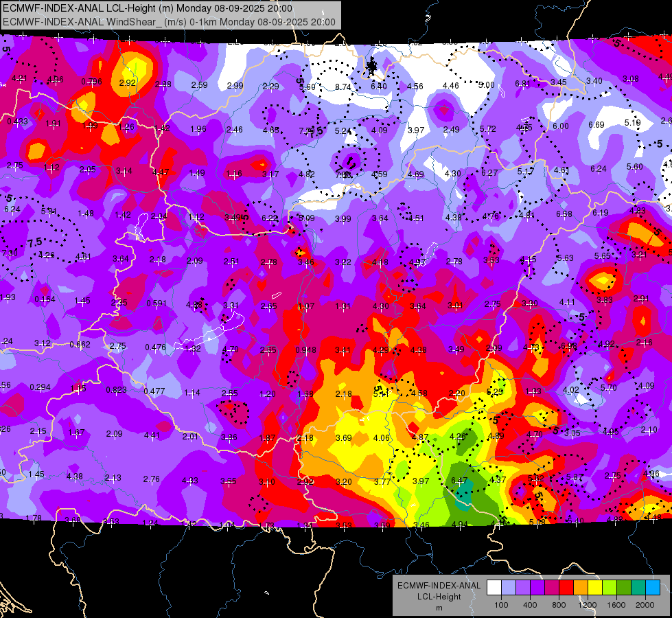
Task: Click the wind shear value 6.40
Action: (379, 87)
